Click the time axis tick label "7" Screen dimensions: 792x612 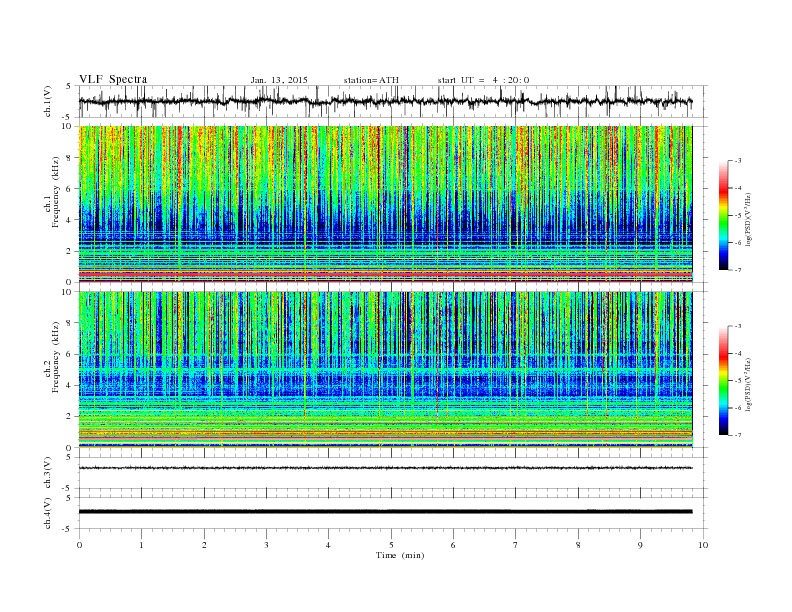point(516,545)
